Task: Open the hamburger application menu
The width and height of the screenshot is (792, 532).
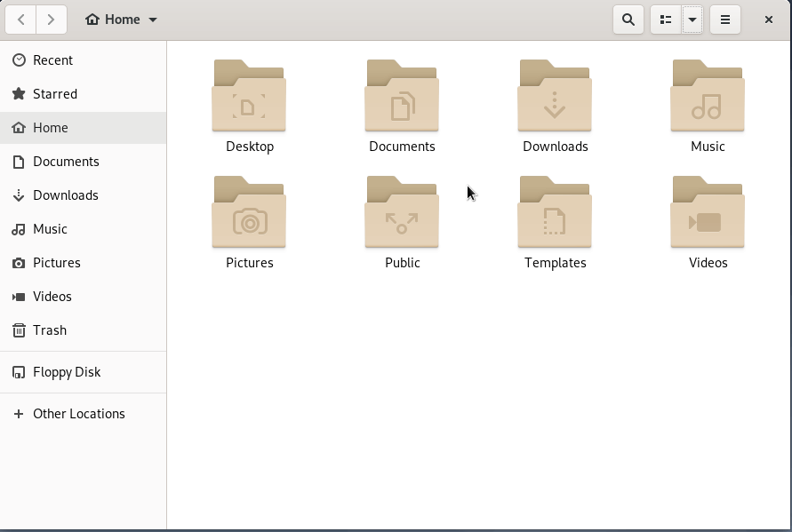Action: [x=725, y=20]
